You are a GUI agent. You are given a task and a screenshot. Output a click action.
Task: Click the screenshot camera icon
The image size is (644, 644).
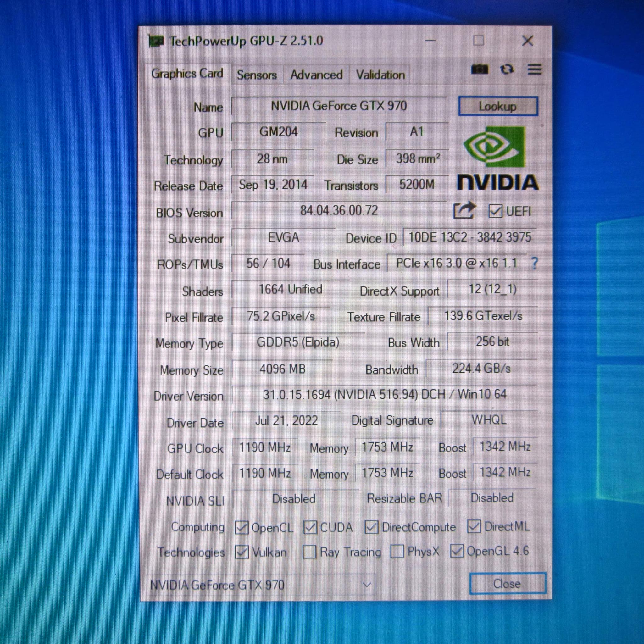(479, 69)
